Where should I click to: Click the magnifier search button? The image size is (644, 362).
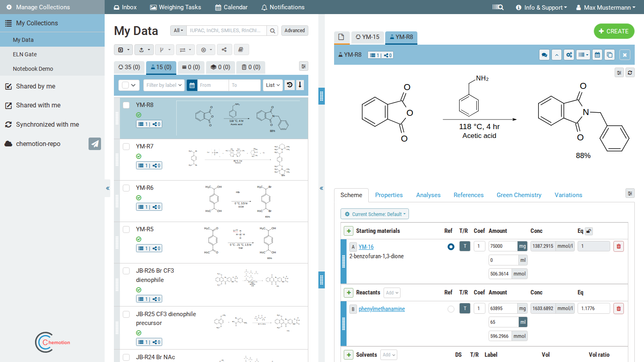[272, 31]
